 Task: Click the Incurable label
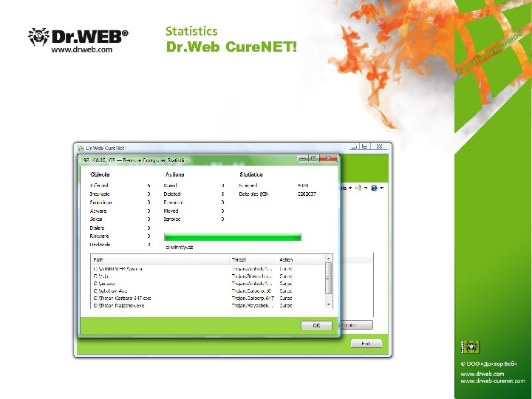click(x=100, y=194)
